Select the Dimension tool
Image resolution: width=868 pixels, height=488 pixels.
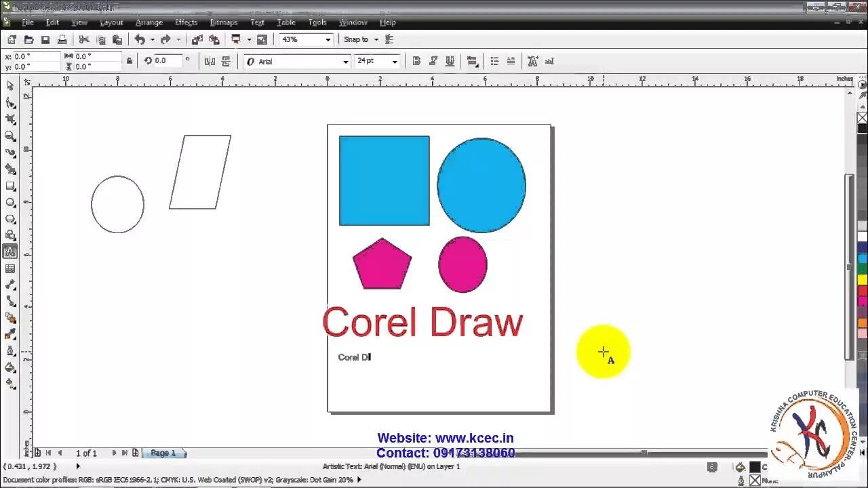[x=10, y=285]
